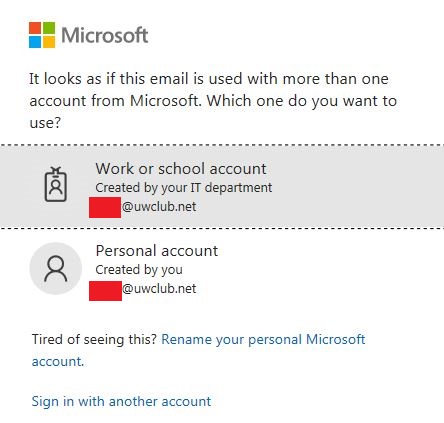Click the Created by you subtitle

pyautogui.click(x=139, y=270)
